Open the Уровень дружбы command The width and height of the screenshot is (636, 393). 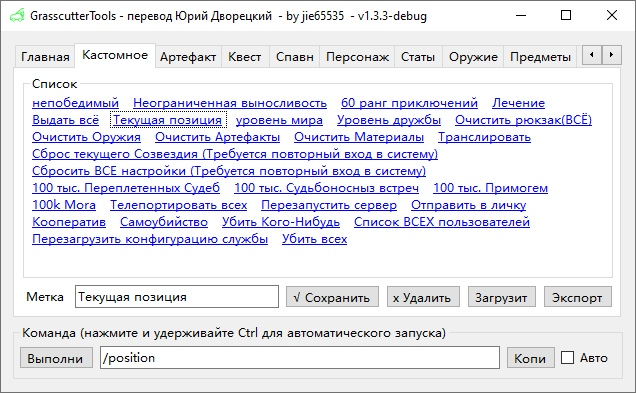(x=389, y=120)
